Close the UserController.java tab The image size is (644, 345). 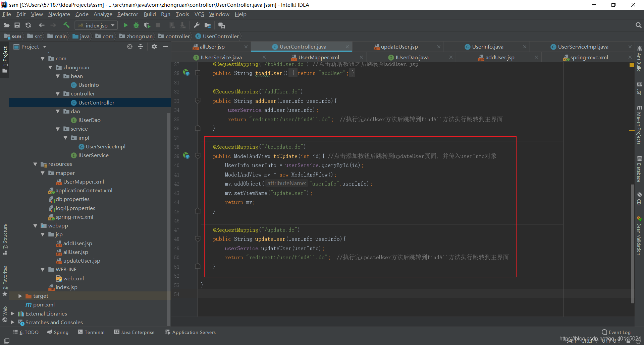point(347,47)
